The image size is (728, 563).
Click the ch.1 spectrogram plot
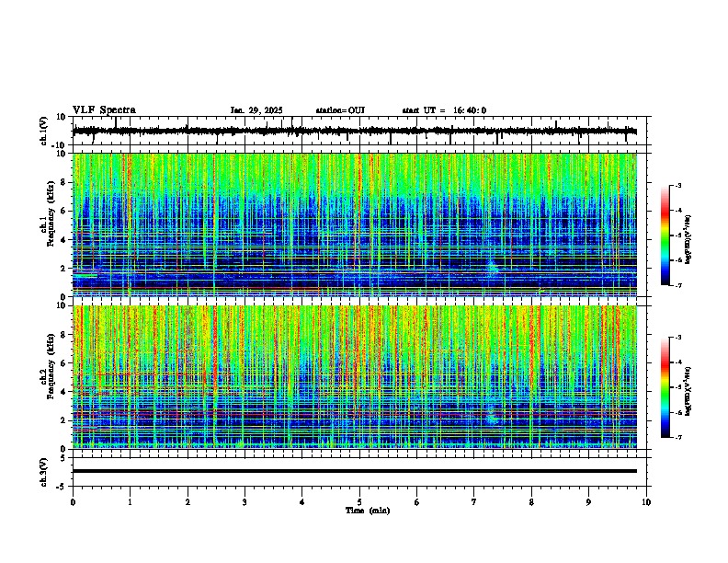pos(354,224)
